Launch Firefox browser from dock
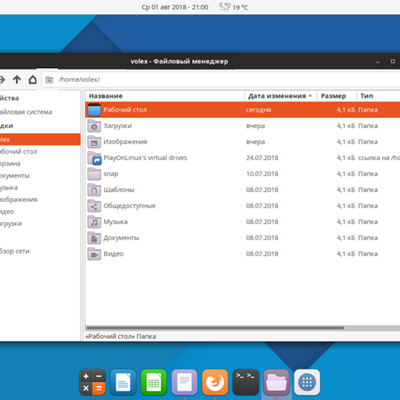The image size is (400, 400). [215, 382]
